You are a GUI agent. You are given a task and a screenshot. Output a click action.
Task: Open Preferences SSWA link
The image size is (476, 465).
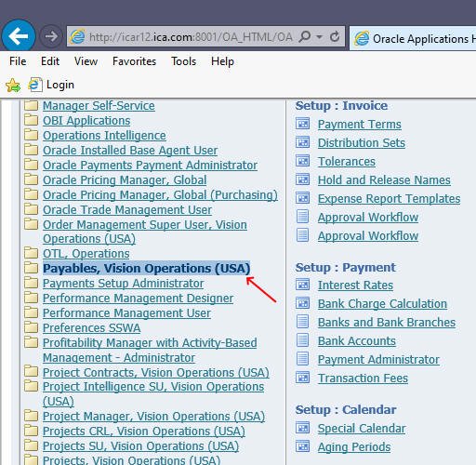pyautogui.click(x=91, y=328)
